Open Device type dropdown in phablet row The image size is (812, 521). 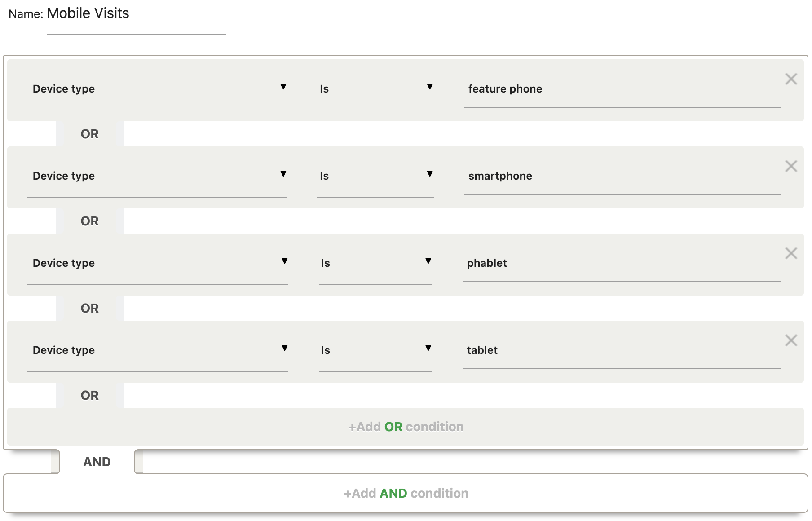pos(157,263)
